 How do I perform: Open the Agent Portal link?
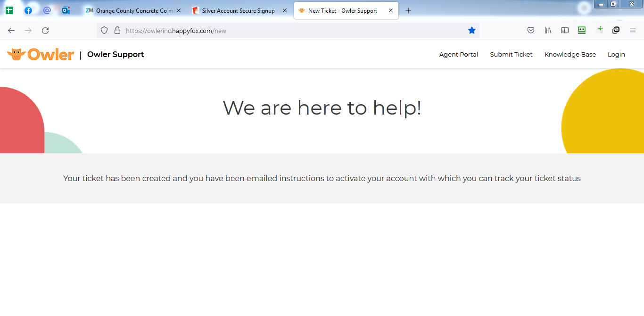(x=459, y=55)
